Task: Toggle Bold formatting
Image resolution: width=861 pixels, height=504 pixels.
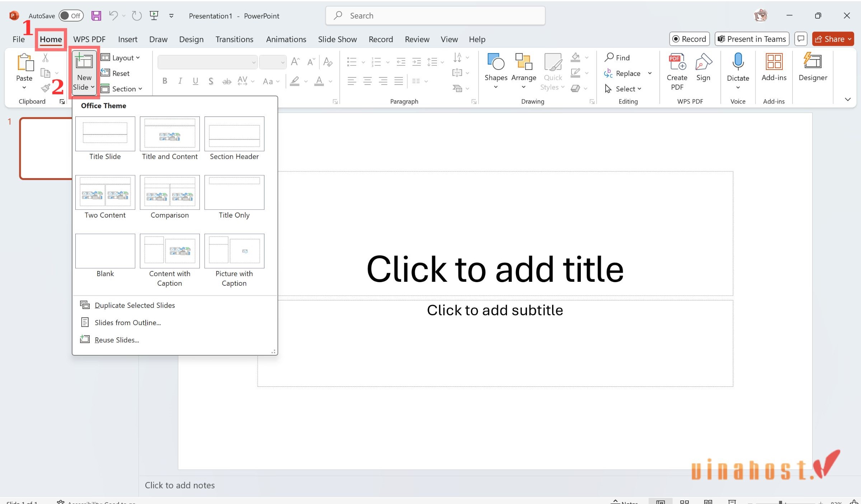Action: [165, 81]
